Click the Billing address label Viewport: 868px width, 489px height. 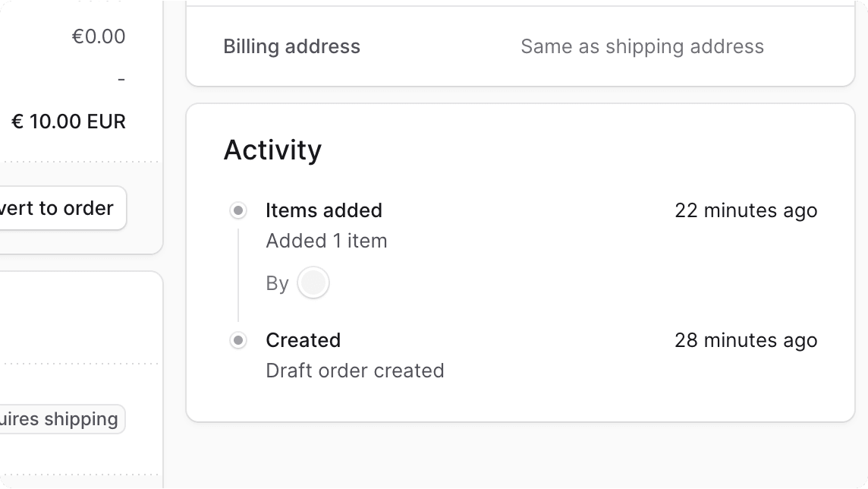pyautogui.click(x=291, y=47)
